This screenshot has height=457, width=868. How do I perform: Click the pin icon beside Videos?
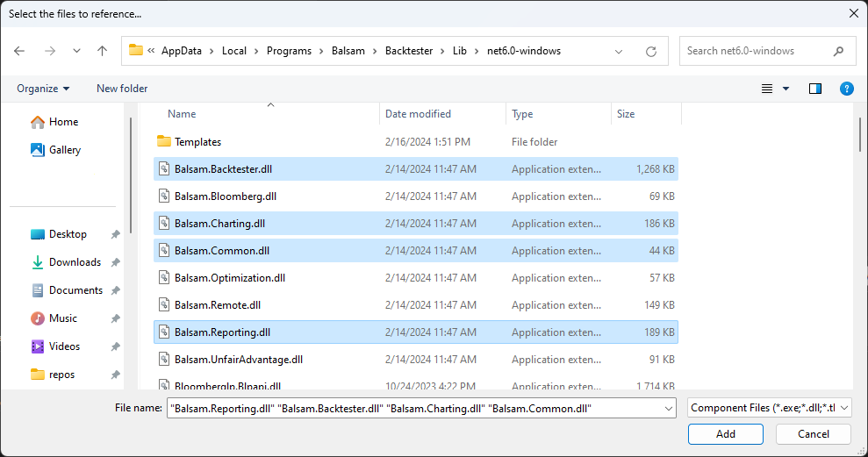coord(115,346)
